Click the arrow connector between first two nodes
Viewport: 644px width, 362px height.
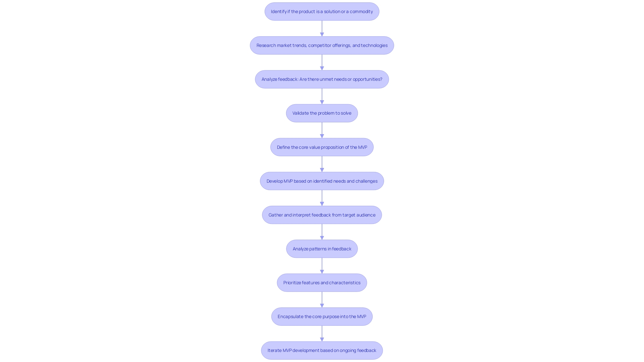pyautogui.click(x=322, y=28)
